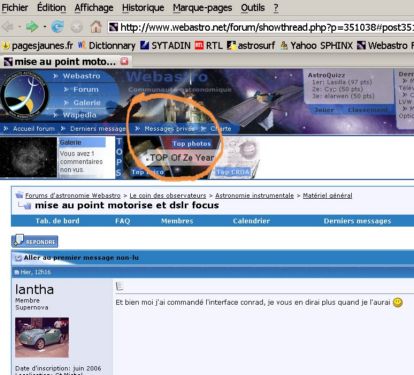Close the tab with red X icon

pyautogui.click(x=124, y=61)
